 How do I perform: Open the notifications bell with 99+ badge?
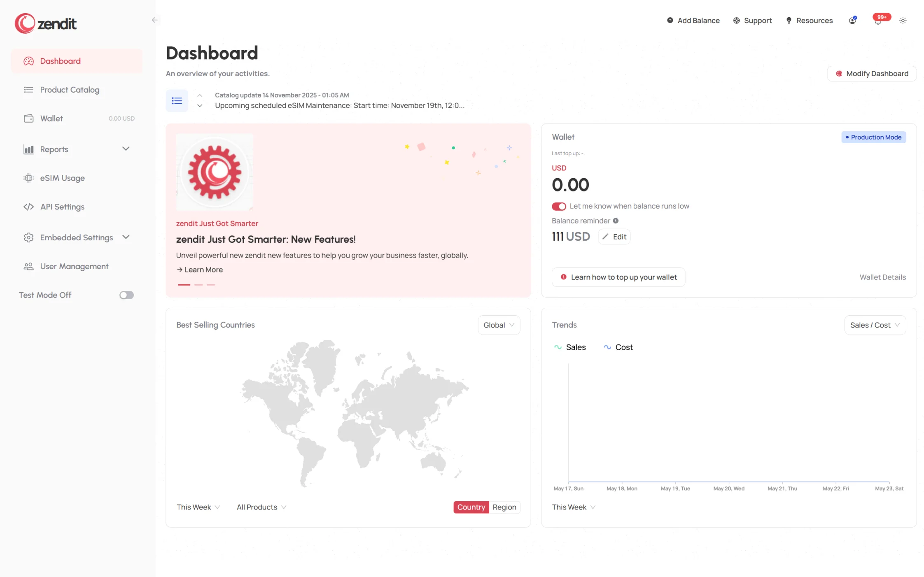[x=879, y=20]
